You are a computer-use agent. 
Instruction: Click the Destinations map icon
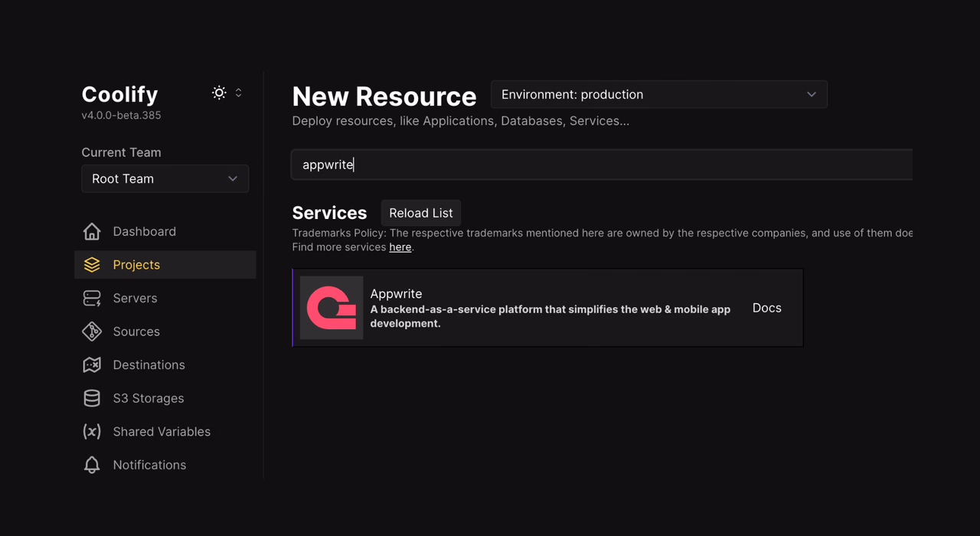[92, 364]
